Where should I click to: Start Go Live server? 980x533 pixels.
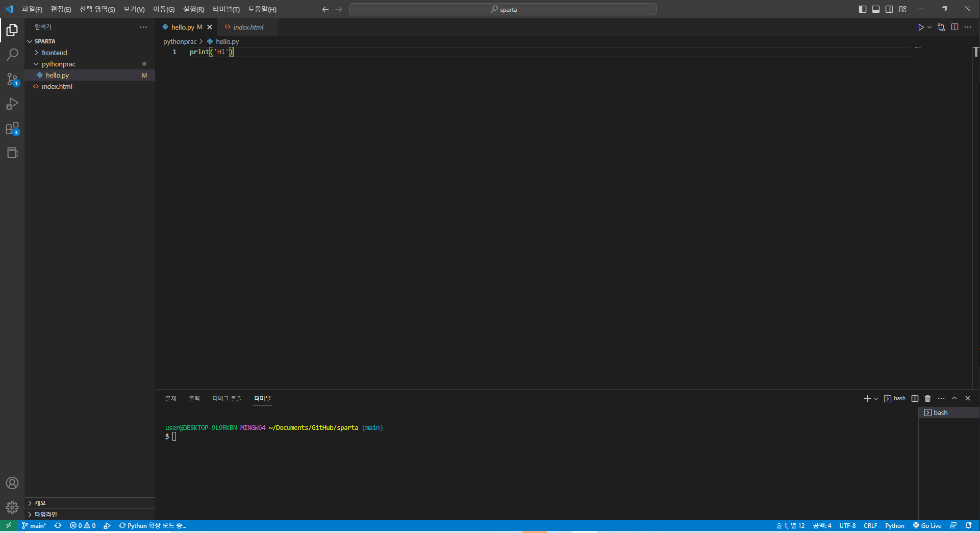927,525
